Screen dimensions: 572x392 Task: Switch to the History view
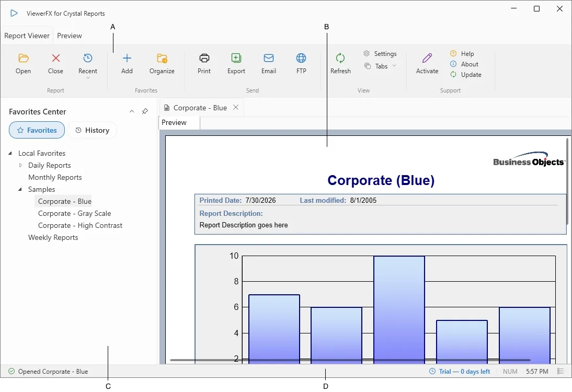click(92, 130)
